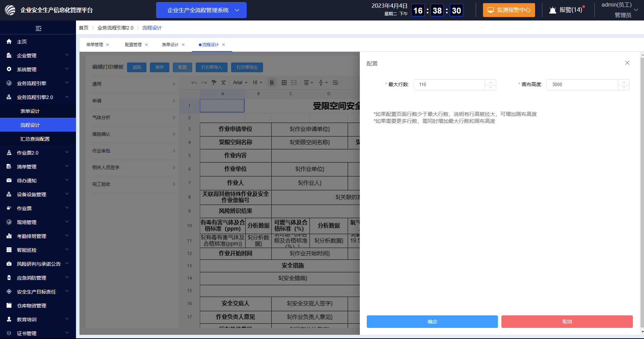The image size is (644, 339).
Task: Click the platform logo icon
Action: 10,10
